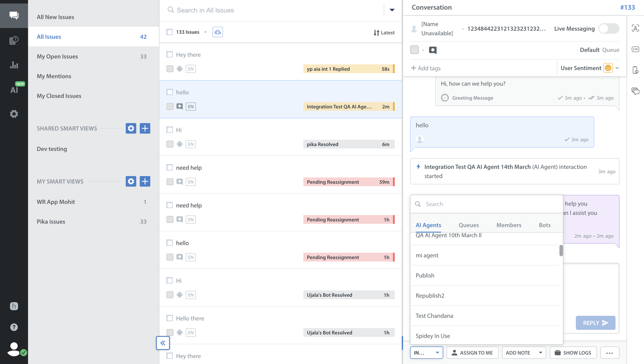Expand the Add Note dropdown arrow
The image size is (644, 364).
[x=540, y=353]
